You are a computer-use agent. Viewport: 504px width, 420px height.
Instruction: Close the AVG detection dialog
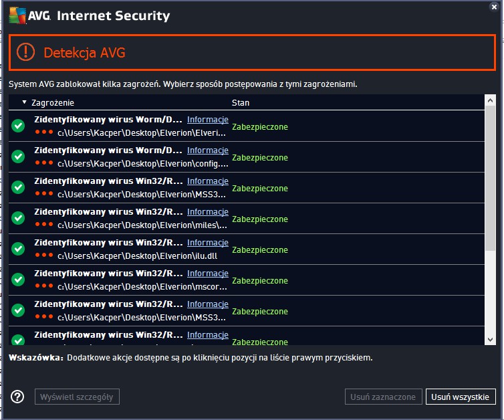[x=494, y=7]
